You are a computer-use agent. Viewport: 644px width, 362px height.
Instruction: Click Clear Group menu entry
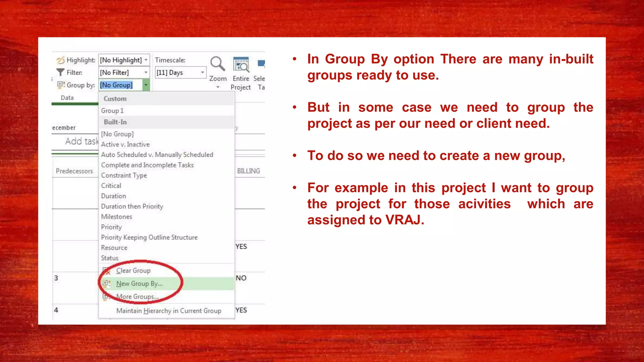click(167, 271)
